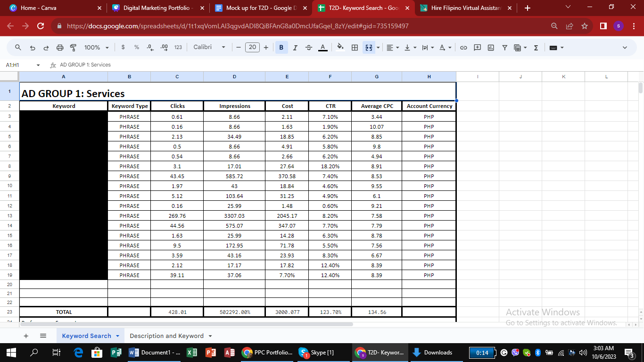Activate the paint format tool
The width and height of the screenshot is (644, 362).
73,48
